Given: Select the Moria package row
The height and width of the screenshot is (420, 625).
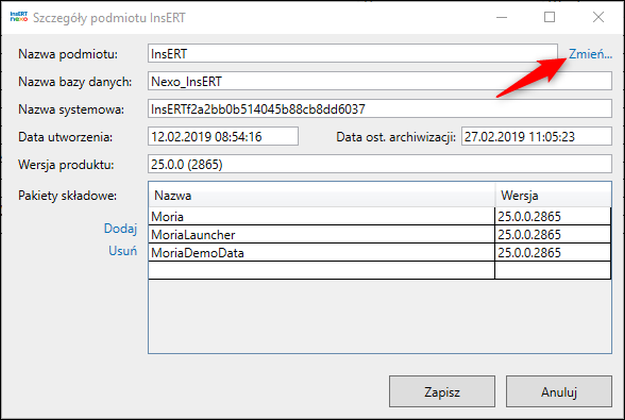Looking at the screenshot, I should pyautogui.click(x=320, y=216).
